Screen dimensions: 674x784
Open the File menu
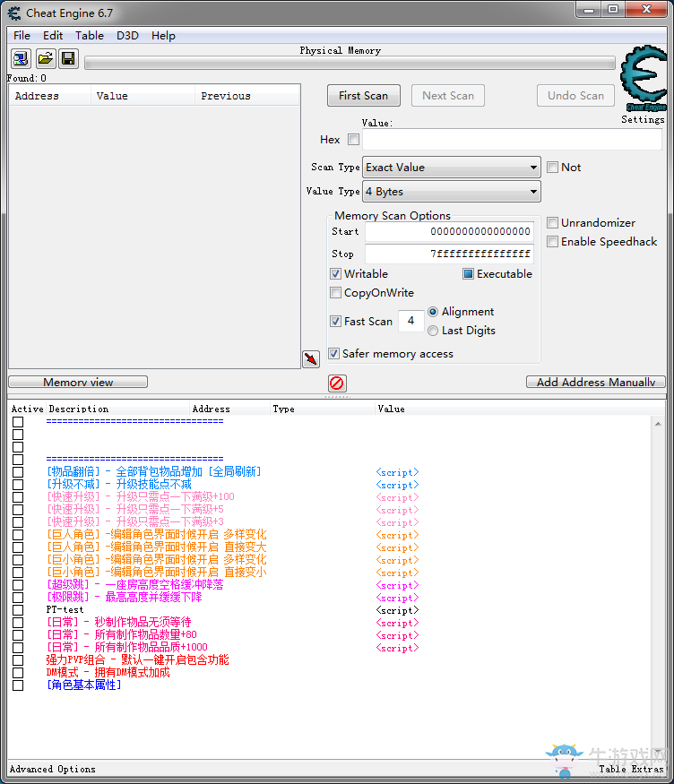[x=22, y=36]
